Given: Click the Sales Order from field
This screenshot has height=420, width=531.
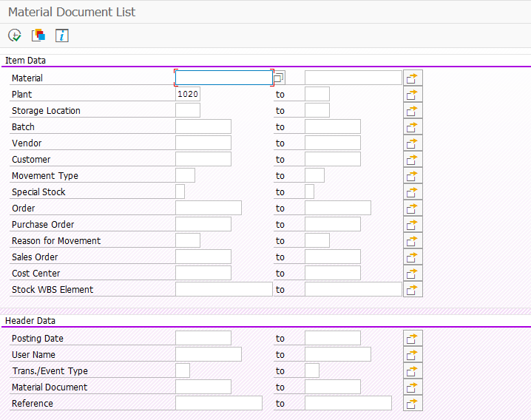Looking at the screenshot, I should pos(203,257).
